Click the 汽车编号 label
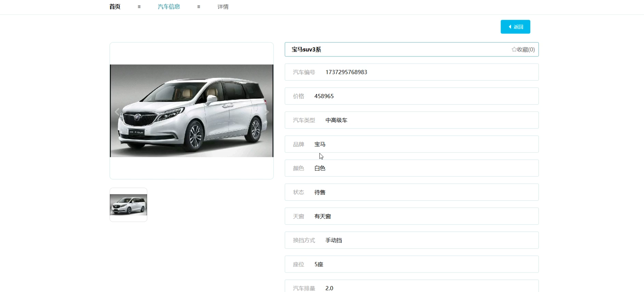Viewport: 644px width, 292px height. coord(304,72)
